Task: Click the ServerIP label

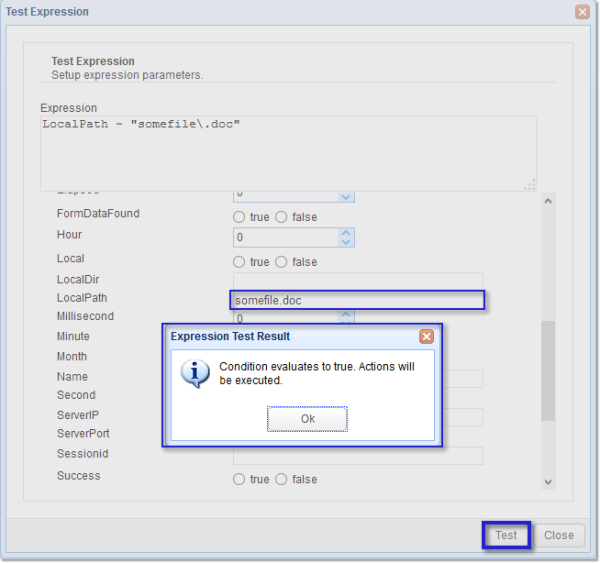Action: 78,415
